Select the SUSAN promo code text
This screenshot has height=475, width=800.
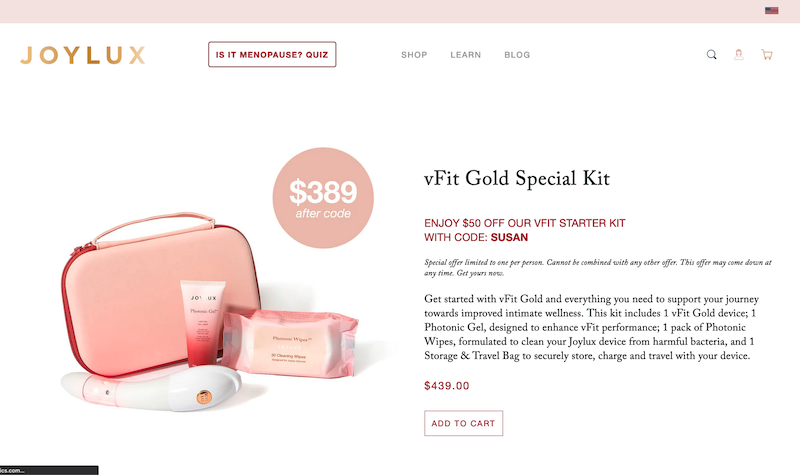point(509,237)
